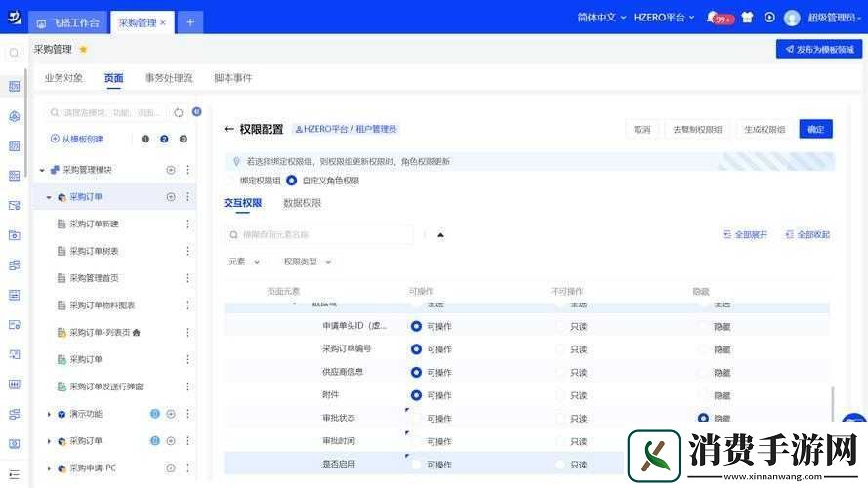Set 采购订单编号 to 隐藏

tap(703, 349)
